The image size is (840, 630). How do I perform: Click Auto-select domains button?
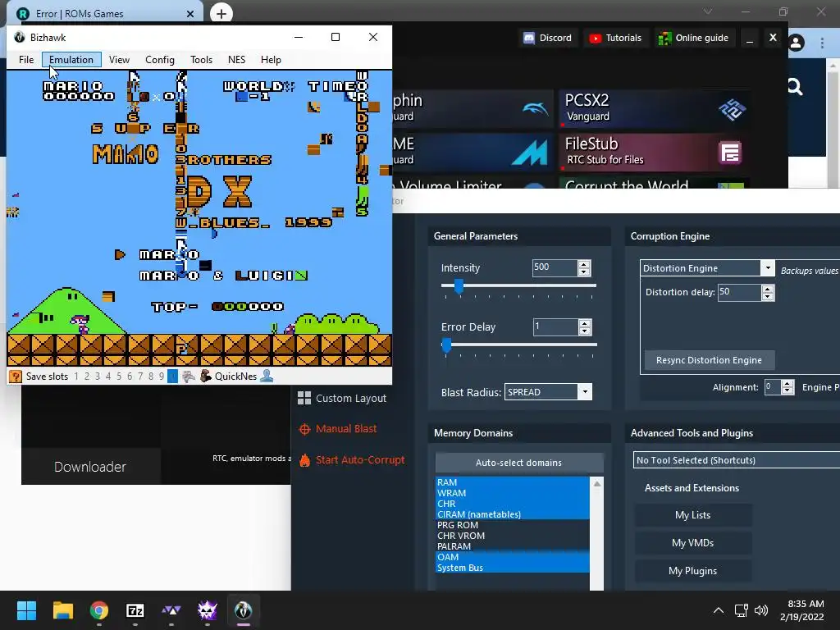519,463
